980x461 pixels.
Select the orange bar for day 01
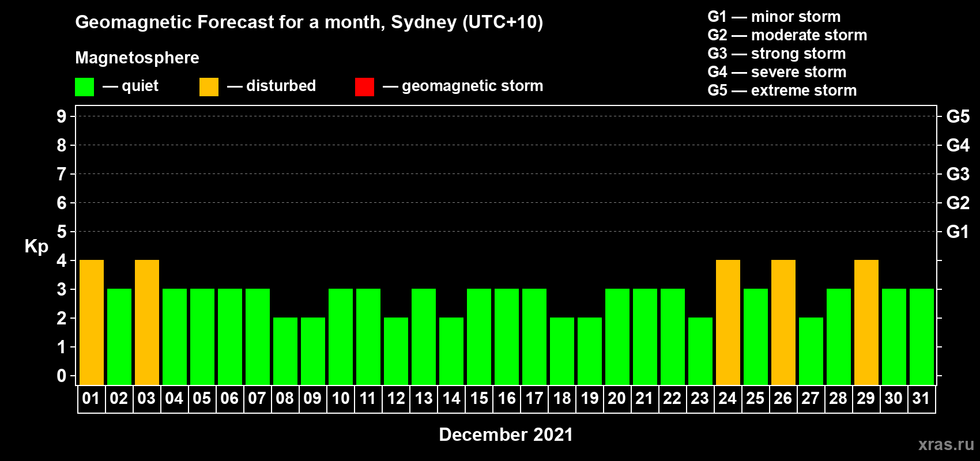pos(92,322)
